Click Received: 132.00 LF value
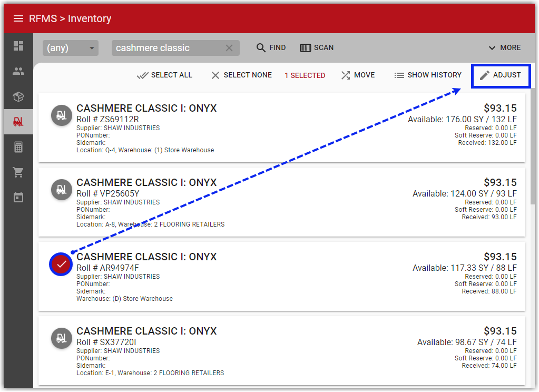The width and height of the screenshot is (539, 392). 487,143
